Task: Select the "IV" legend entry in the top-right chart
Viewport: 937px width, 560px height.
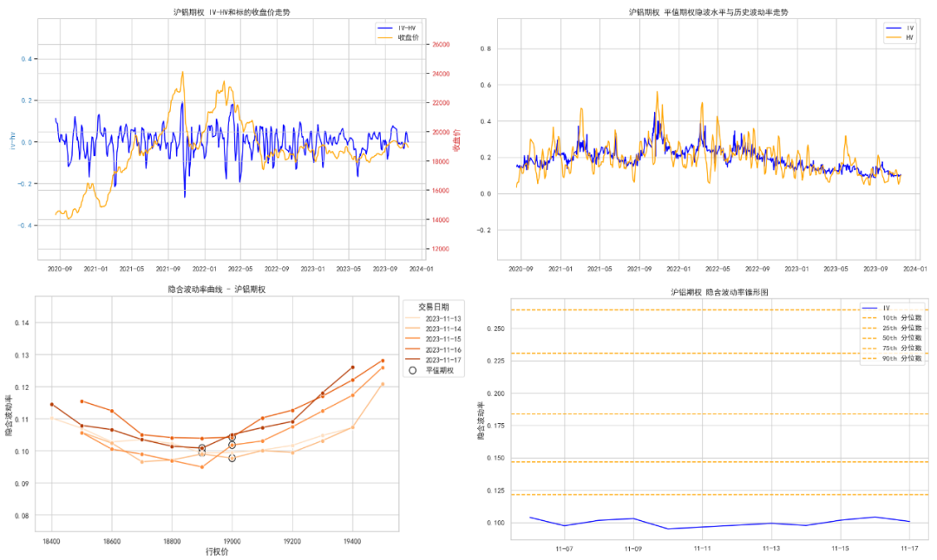Action: (x=900, y=28)
